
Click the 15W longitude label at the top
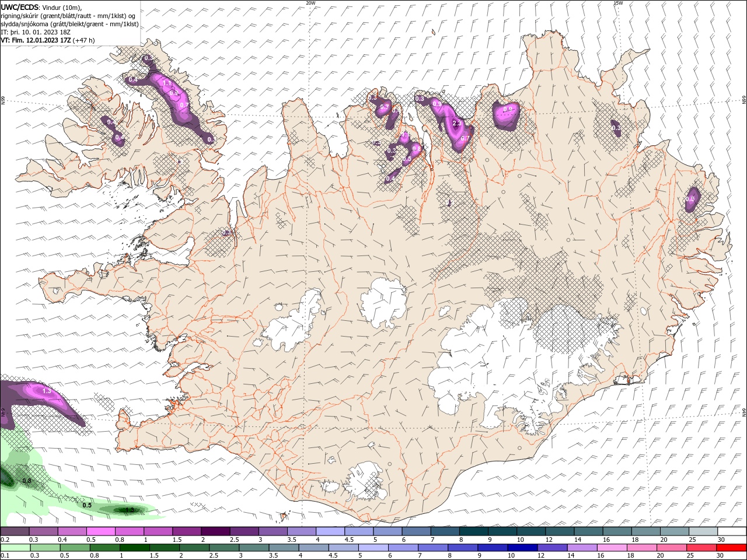point(618,3)
